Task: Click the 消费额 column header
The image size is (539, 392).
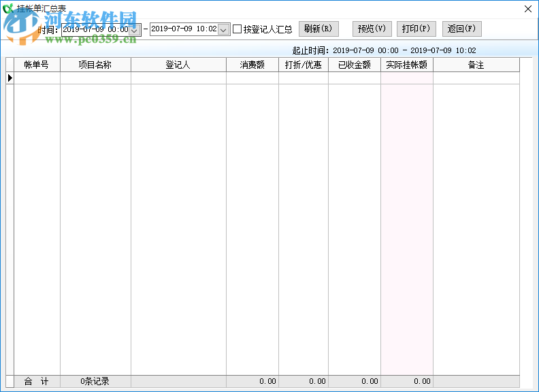Action: 252,65
